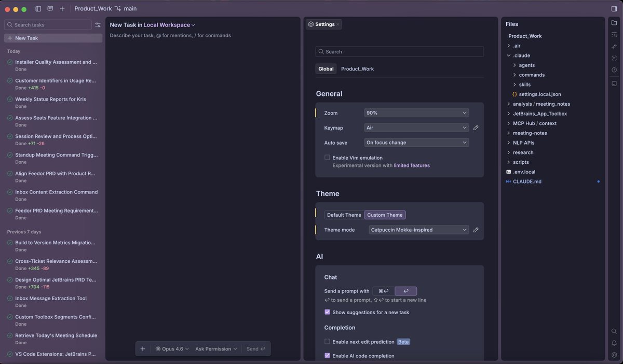Toggle the right panel icon in title bar
The image size is (623, 364).
(x=614, y=9)
